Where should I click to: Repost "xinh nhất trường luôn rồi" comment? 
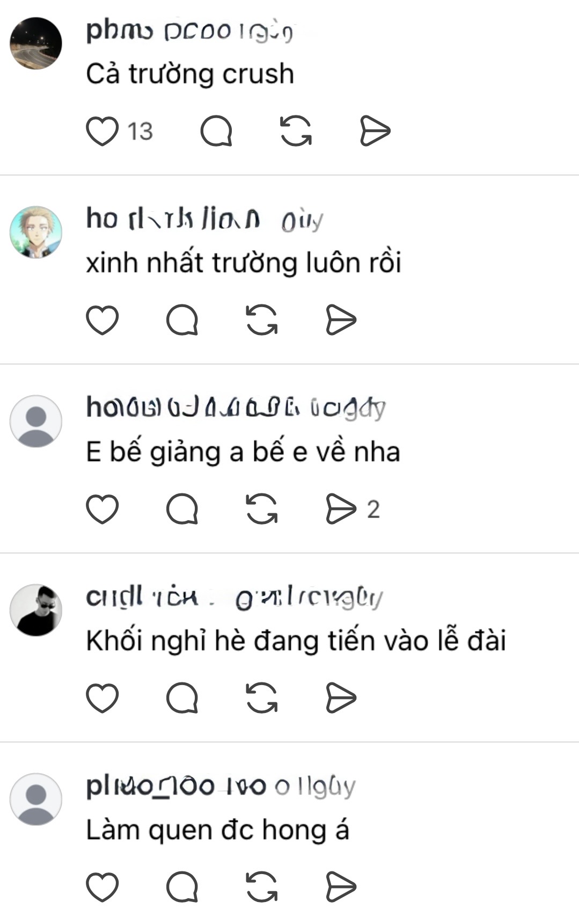coord(262,320)
